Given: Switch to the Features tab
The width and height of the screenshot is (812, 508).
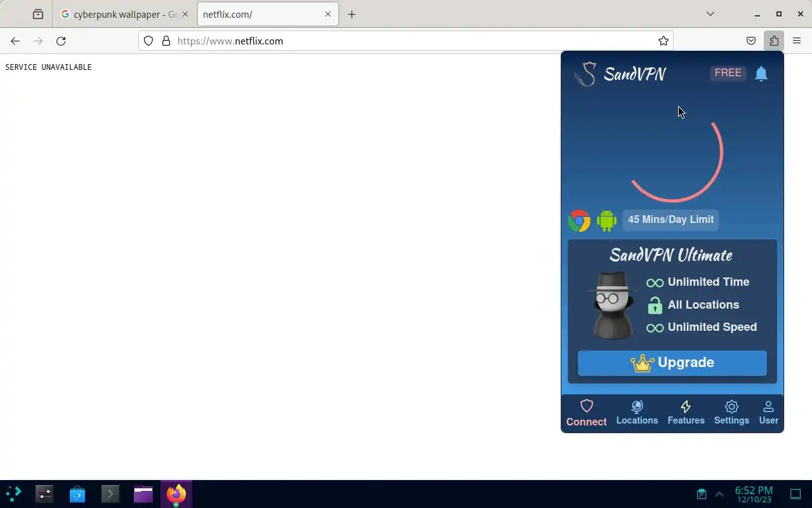Looking at the screenshot, I should tap(686, 413).
